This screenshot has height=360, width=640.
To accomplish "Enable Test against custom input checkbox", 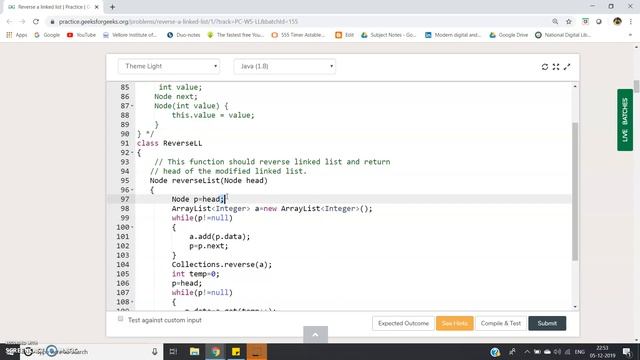I will coord(120,319).
